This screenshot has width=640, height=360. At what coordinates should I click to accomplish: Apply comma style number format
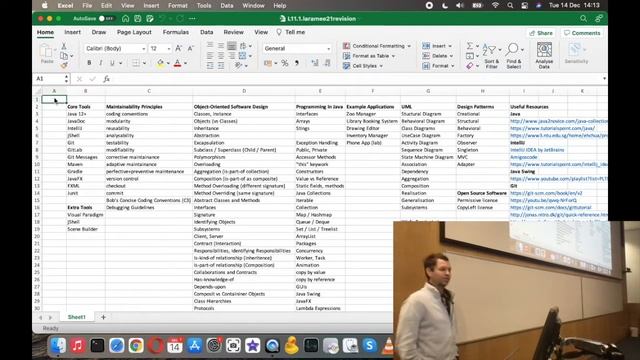click(297, 63)
